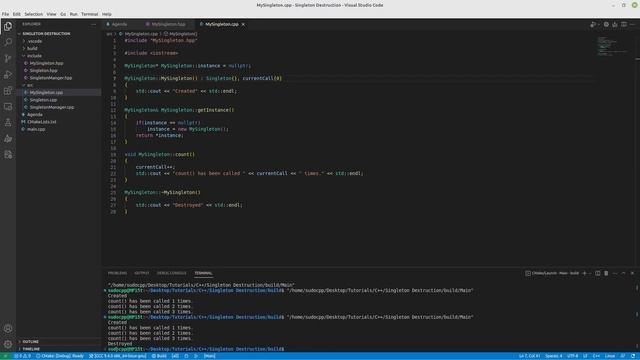Collapse the SINGLETON DESTRUCTION root folder
Viewport: 640px width, 360px height.
tap(46, 33)
